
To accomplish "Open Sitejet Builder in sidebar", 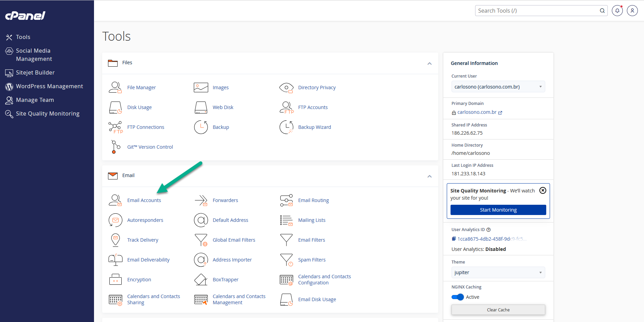I will [x=35, y=72].
